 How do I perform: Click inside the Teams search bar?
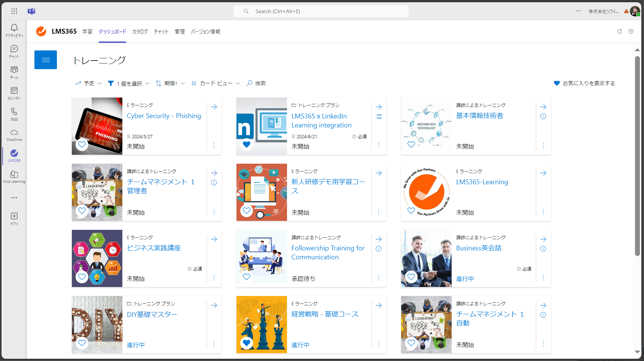pyautogui.click(x=321, y=11)
